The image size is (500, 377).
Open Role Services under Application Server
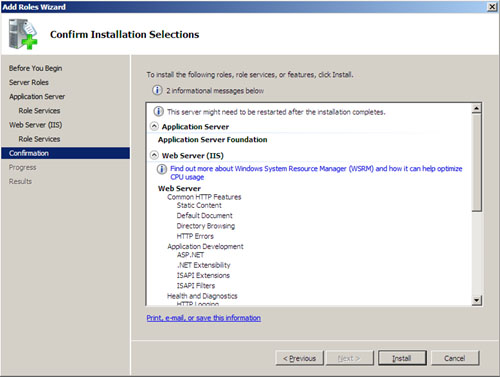point(39,111)
